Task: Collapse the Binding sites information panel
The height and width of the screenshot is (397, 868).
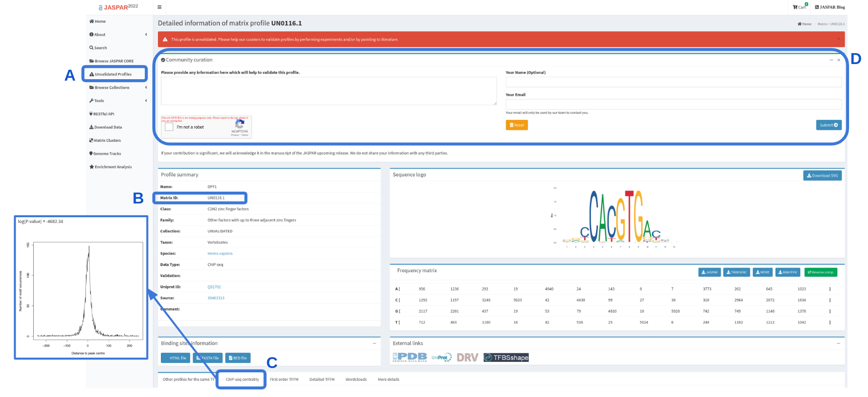Action: pyautogui.click(x=374, y=343)
